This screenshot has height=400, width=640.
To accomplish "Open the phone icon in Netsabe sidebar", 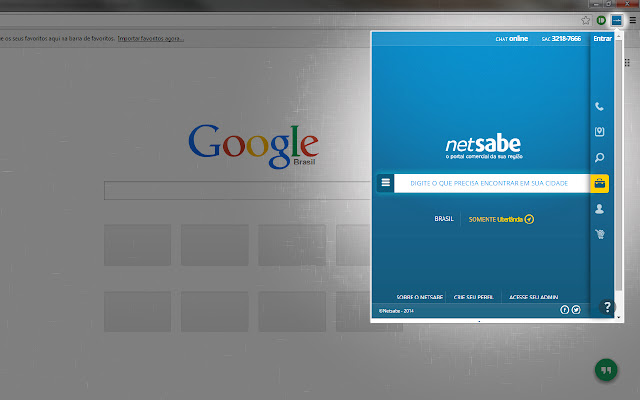I will 599,107.
